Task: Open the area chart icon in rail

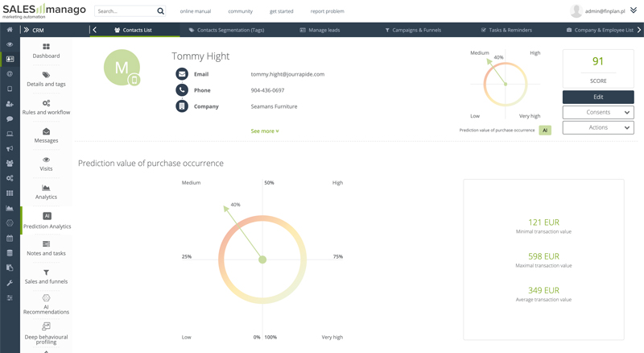Action: [10, 208]
